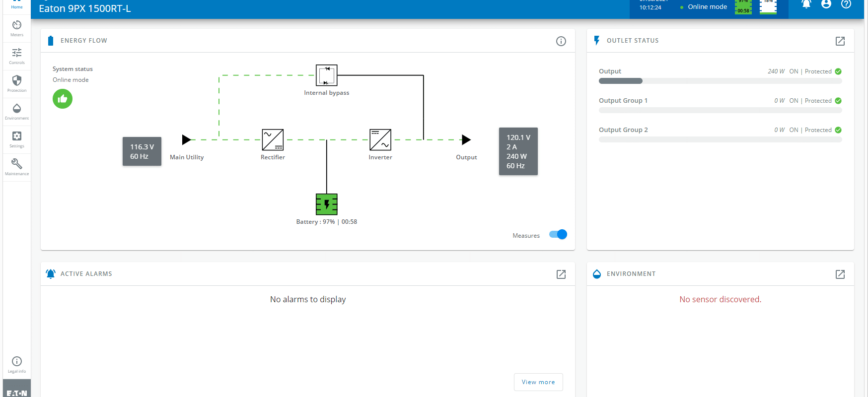
Task: Click the 'Output Group 2' label
Action: (x=623, y=130)
